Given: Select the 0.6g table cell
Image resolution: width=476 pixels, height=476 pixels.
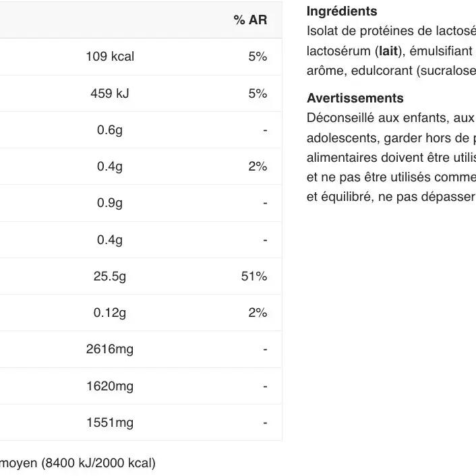Looking at the screenshot, I should point(110,130).
